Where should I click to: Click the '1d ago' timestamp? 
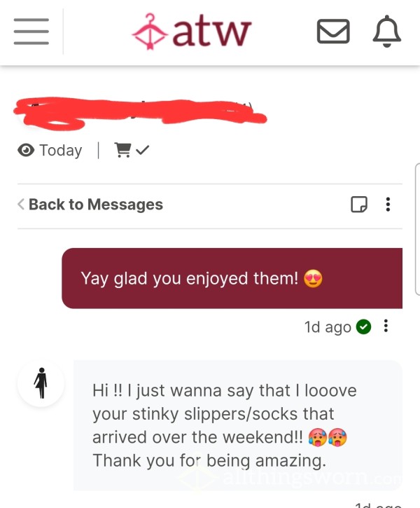[328, 327]
